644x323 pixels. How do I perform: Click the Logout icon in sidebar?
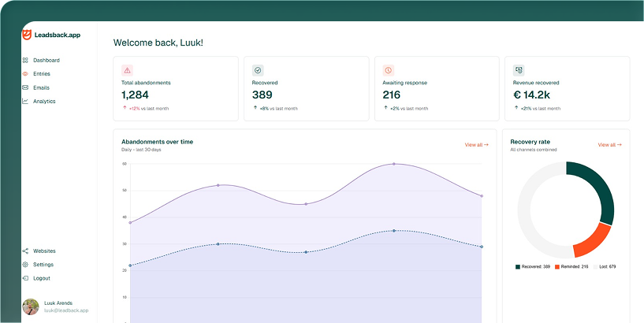click(x=25, y=278)
